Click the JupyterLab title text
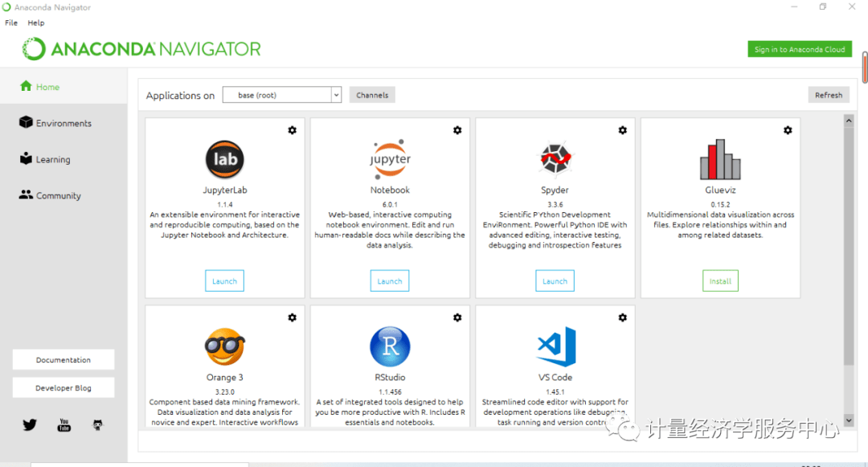The height and width of the screenshot is (467, 868). coord(225,190)
